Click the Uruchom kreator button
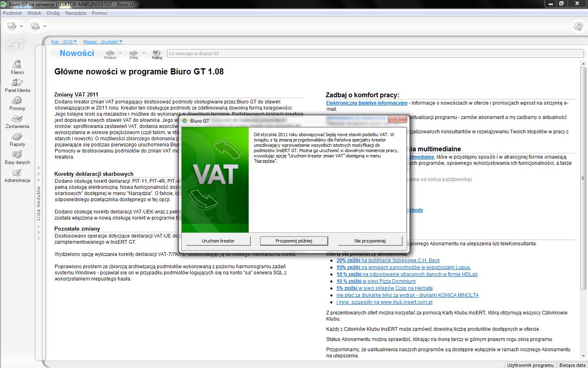 (x=218, y=241)
